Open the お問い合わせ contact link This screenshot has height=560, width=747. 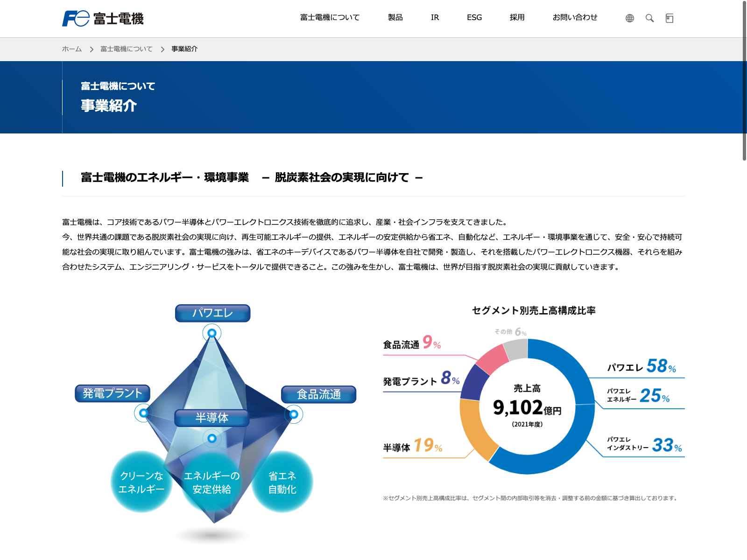pyautogui.click(x=575, y=18)
